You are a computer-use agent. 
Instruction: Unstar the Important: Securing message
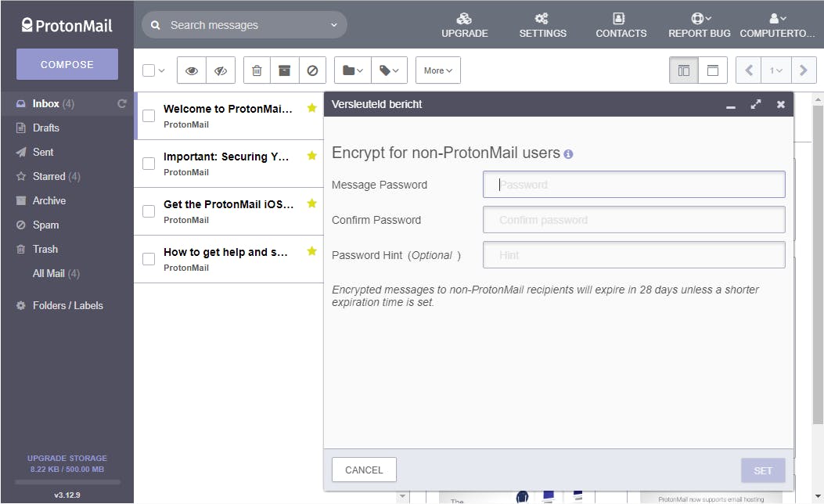click(x=311, y=156)
